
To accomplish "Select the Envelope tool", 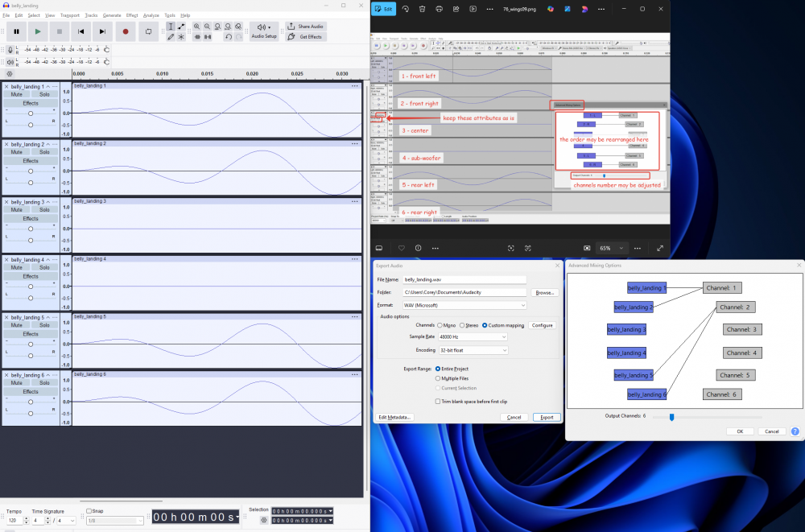I will [181, 27].
